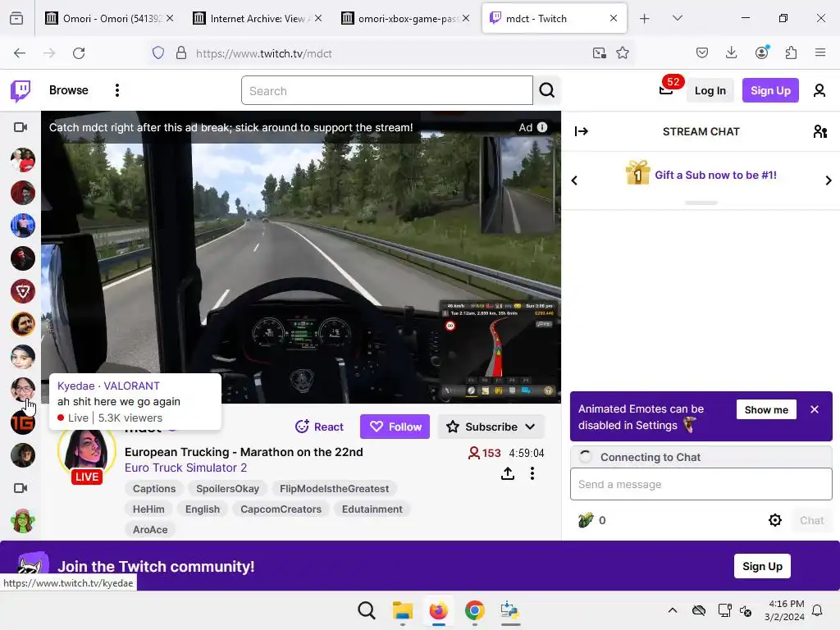Select the AroAce tag
This screenshot has width=840, height=630.
coord(150,529)
